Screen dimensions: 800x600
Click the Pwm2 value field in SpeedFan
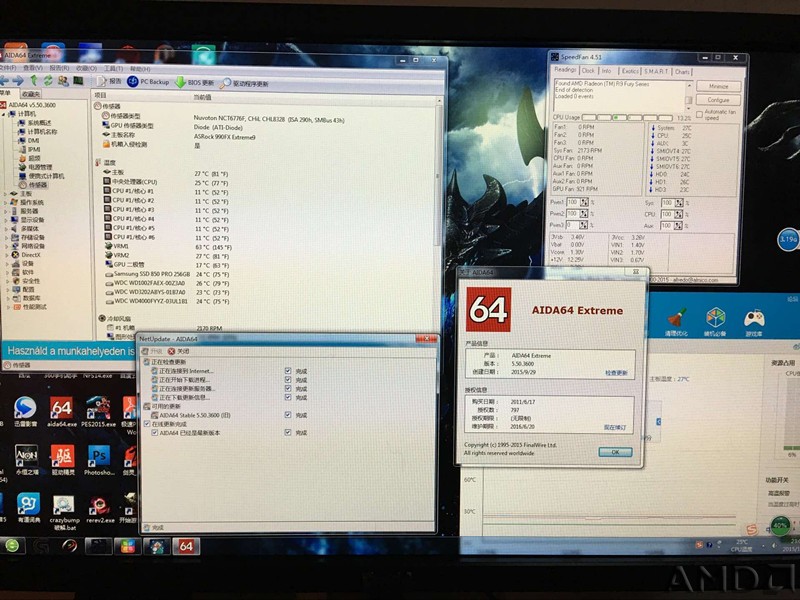(x=572, y=214)
